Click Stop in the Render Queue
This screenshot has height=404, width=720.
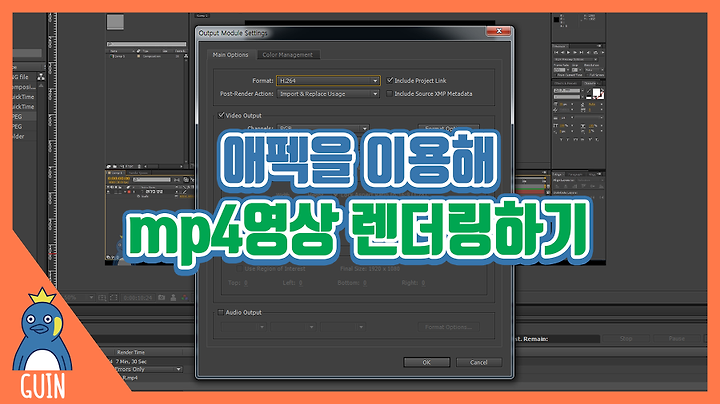[x=626, y=338]
